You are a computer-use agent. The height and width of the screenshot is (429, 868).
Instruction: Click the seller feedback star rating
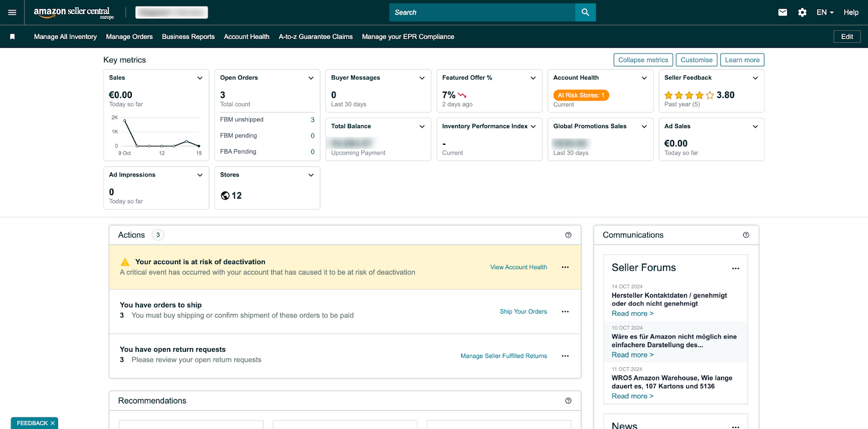tap(689, 95)
